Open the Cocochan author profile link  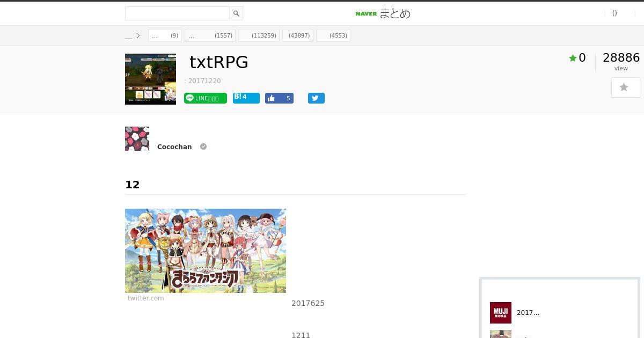174,146
